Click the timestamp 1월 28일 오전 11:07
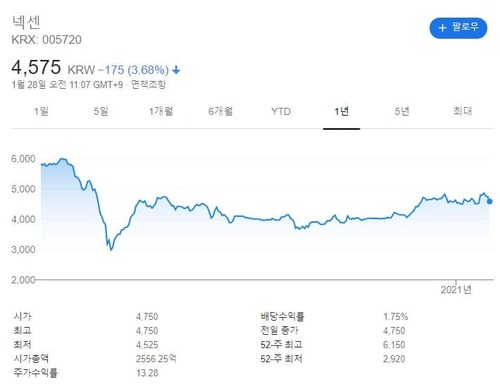The image size is (500, 389). [67, 85]
